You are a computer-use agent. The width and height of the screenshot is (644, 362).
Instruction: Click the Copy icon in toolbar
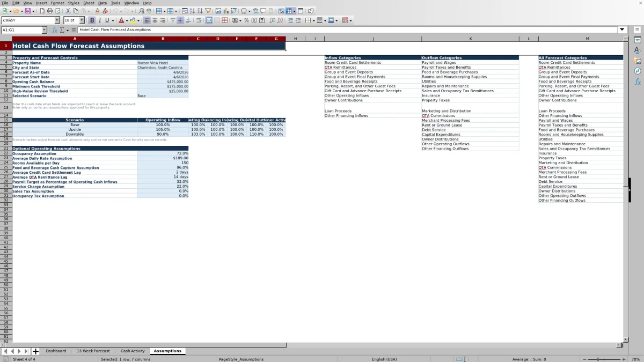click(x=76, y=11)
